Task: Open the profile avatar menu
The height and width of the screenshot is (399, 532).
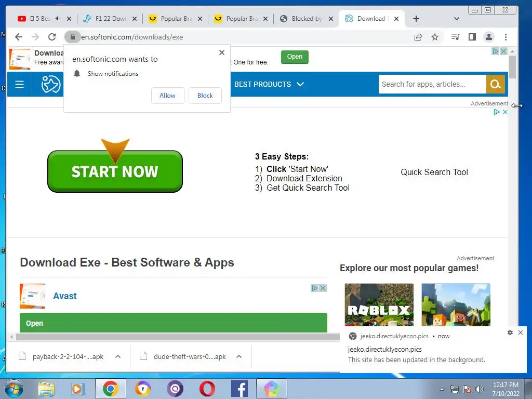Action: (x=488, y=37)
